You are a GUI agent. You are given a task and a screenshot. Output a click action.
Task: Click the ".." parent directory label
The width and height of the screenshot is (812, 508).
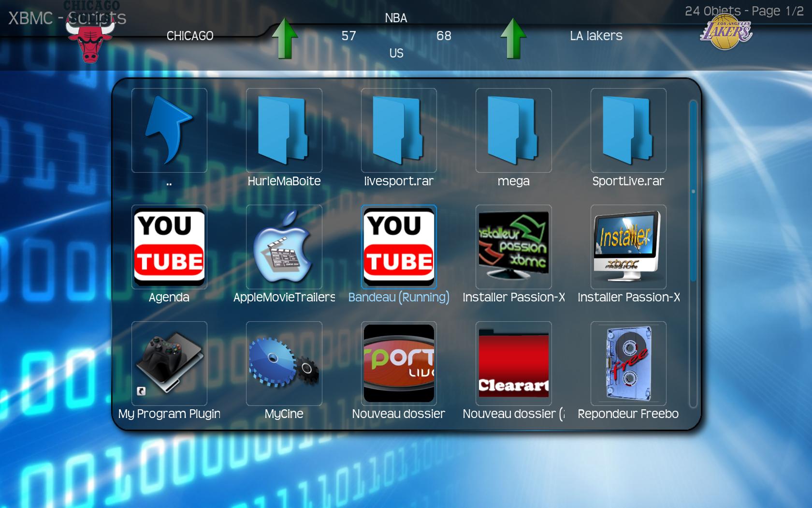[x=169, y=184]
